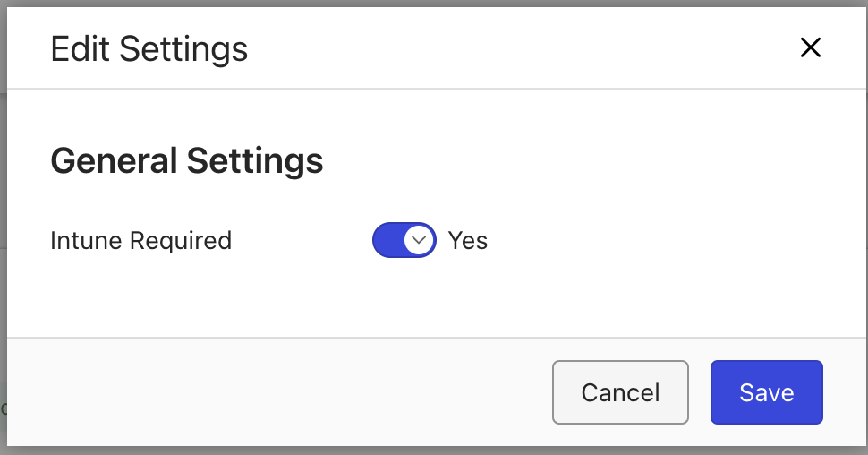
Task: Click the General Settings heading
Action: click(x=187, y=161)
